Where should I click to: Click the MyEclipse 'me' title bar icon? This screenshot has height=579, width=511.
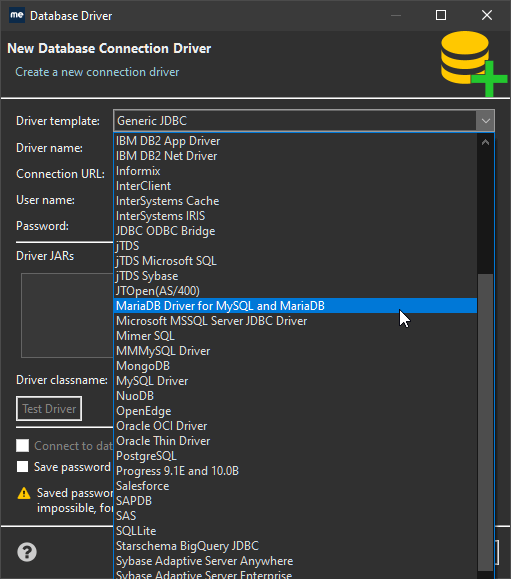(x=17, y=16)
